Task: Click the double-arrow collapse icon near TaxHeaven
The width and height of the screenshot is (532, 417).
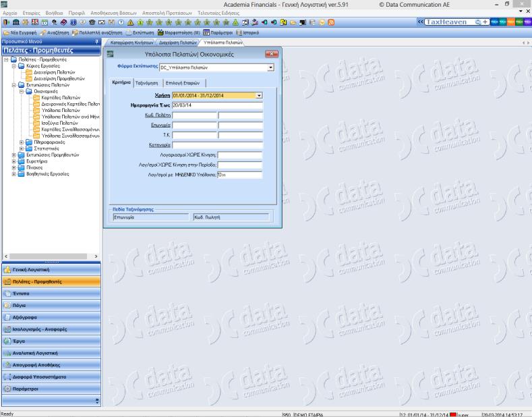Action: coord(420,22)
